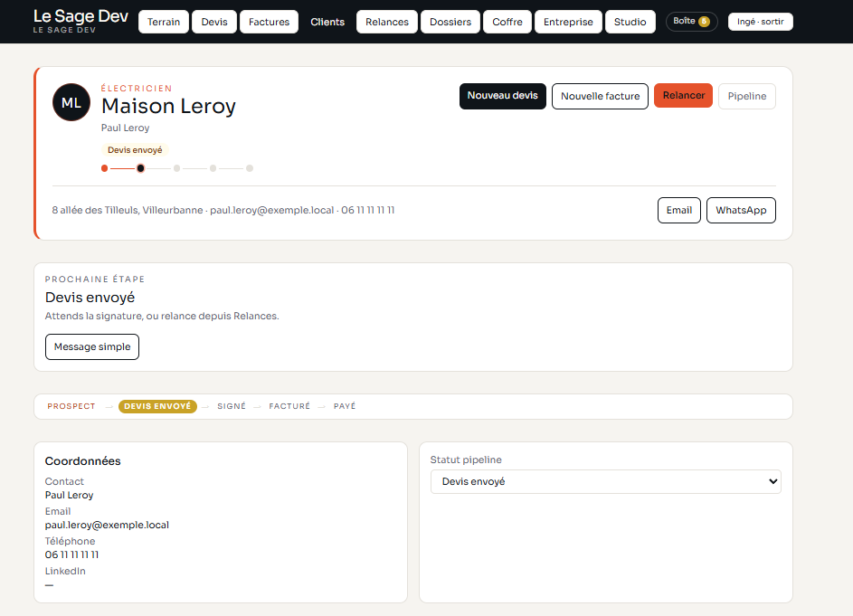Screen dimensions: 853x616
Task: Click the first orange progress dot
Action: (x=104, y=168)
